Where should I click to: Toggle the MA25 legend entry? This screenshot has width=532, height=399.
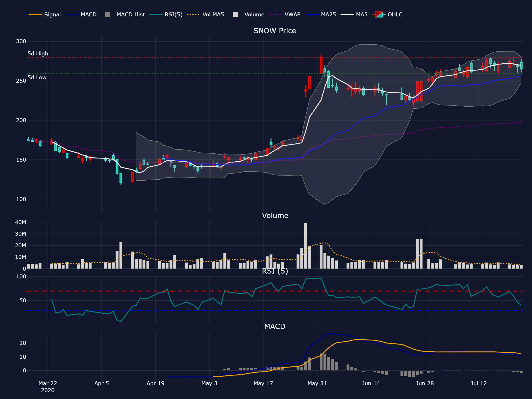(x=321, y=14)
